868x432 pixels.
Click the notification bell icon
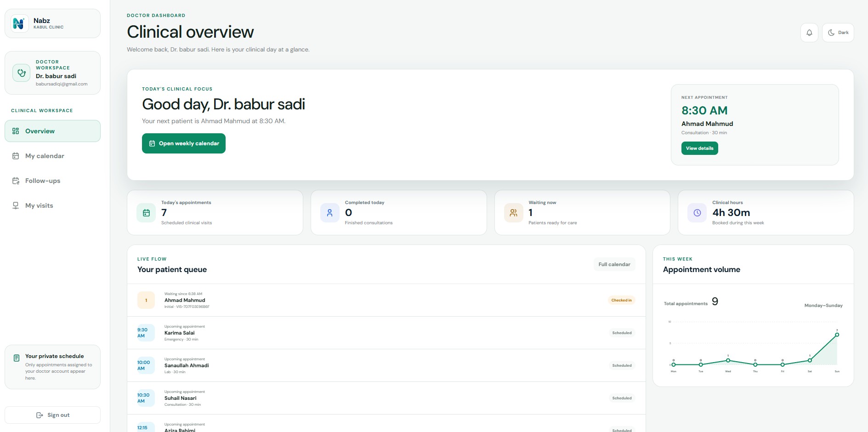click(x=809, y=33)
